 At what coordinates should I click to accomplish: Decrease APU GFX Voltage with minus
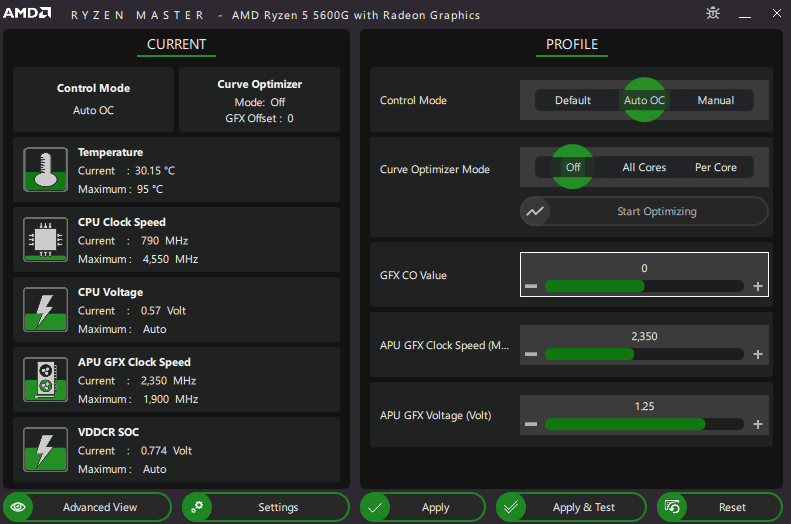531,424
